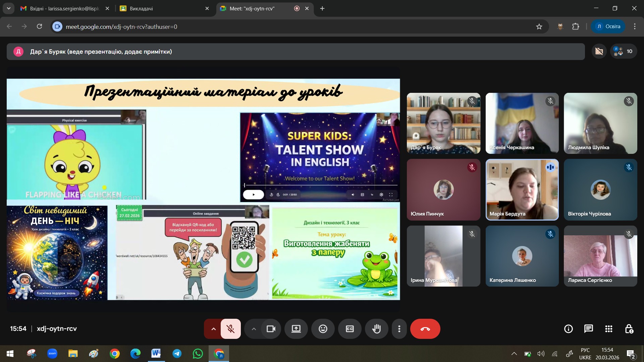The height and width of the screenshot is (362, 644).
Task: Open the Освіта Chrome profile button
Action: pos(608,26)
